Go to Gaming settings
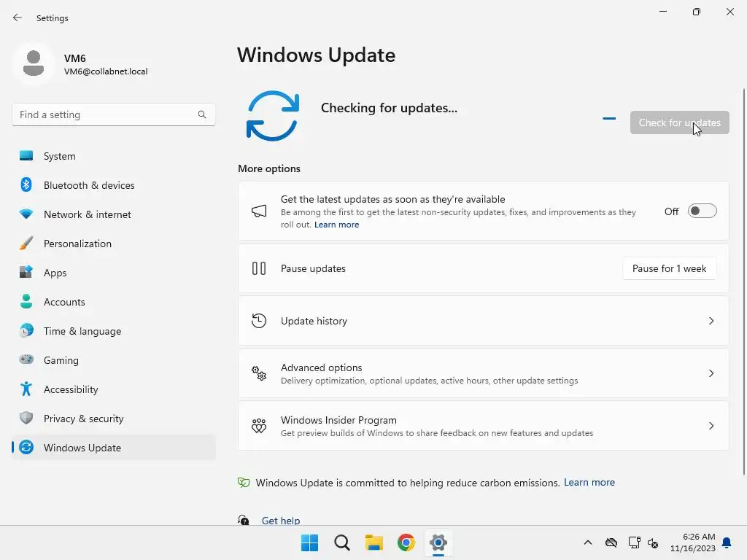747x560 pixels. click(x=115, y=360)
